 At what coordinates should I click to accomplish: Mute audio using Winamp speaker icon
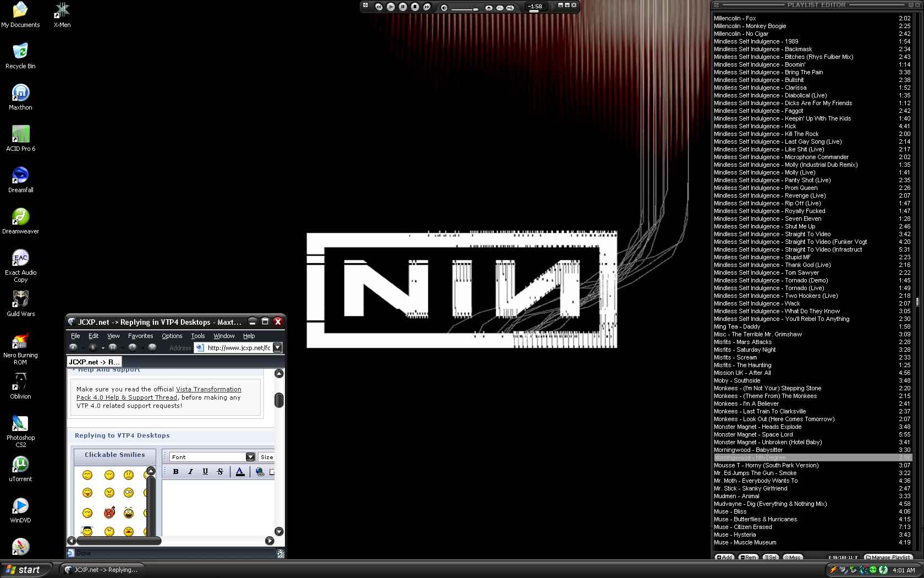point(444,8)
